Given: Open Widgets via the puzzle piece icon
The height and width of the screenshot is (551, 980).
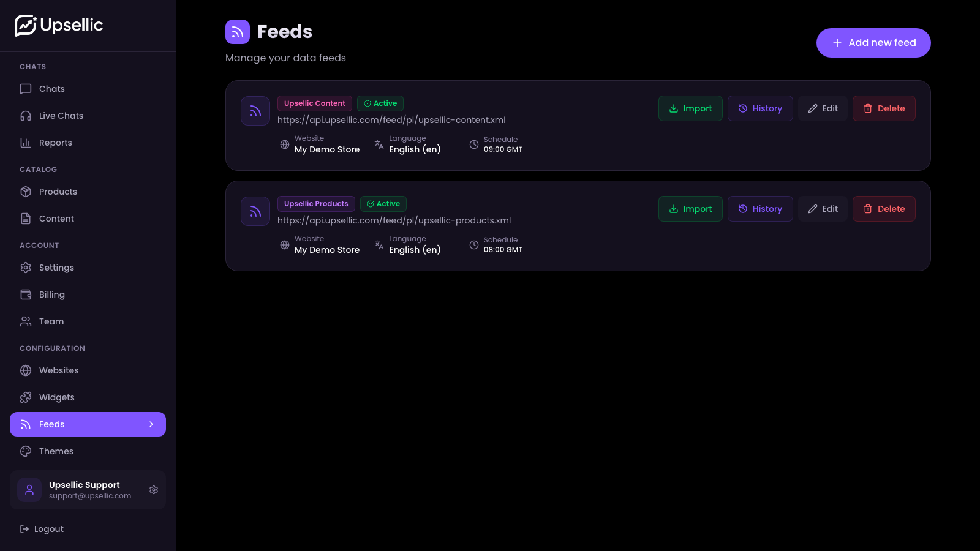Looking at the screenshot, I should coord(25,397).
